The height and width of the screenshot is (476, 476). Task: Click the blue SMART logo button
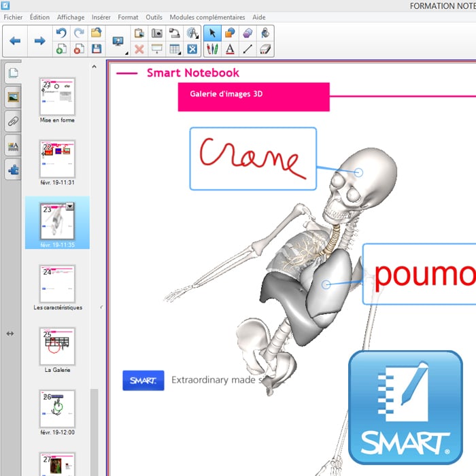[x=143, y=381]
